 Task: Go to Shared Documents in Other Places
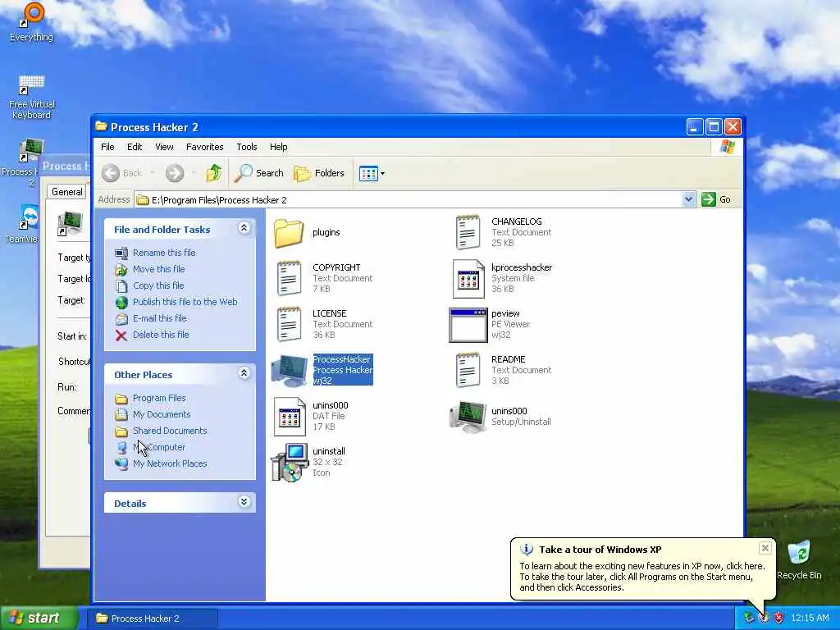[170, 431]
